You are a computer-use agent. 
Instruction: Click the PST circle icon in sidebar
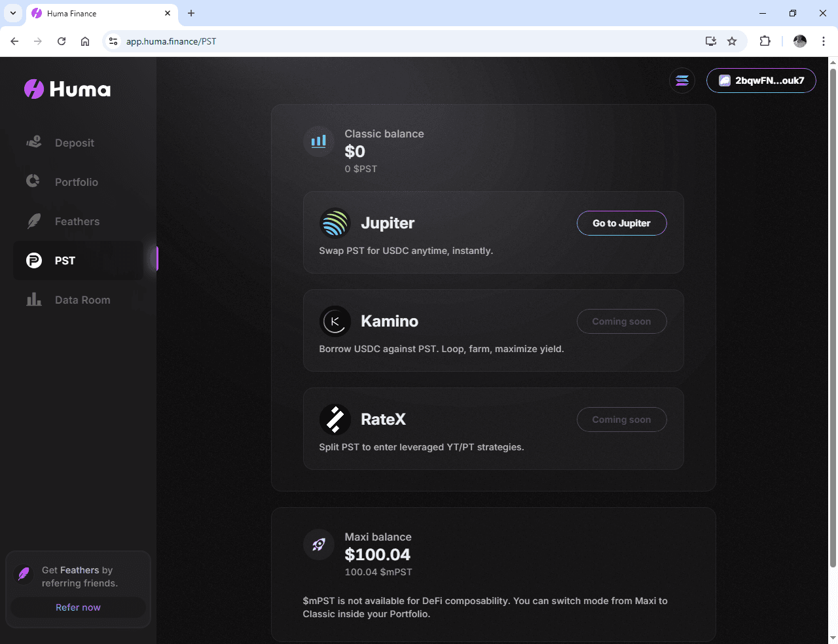coord(34,260)
